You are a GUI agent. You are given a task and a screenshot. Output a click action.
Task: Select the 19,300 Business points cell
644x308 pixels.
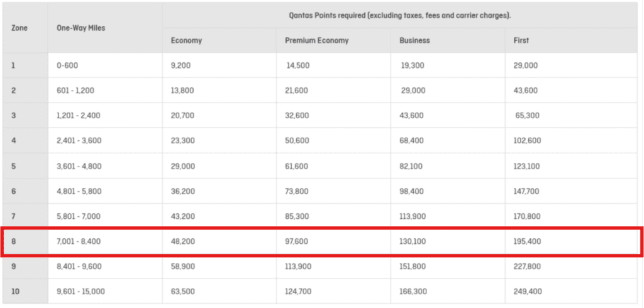(448, 65)
